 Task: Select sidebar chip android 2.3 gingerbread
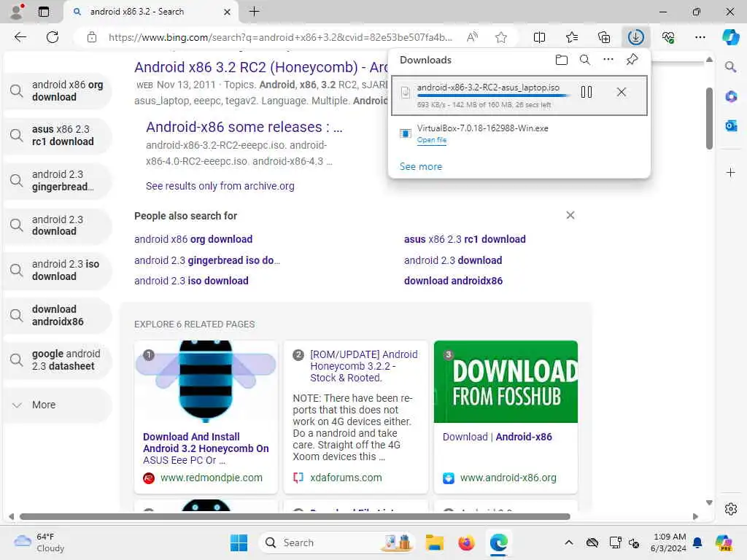(x=58, y=181)
